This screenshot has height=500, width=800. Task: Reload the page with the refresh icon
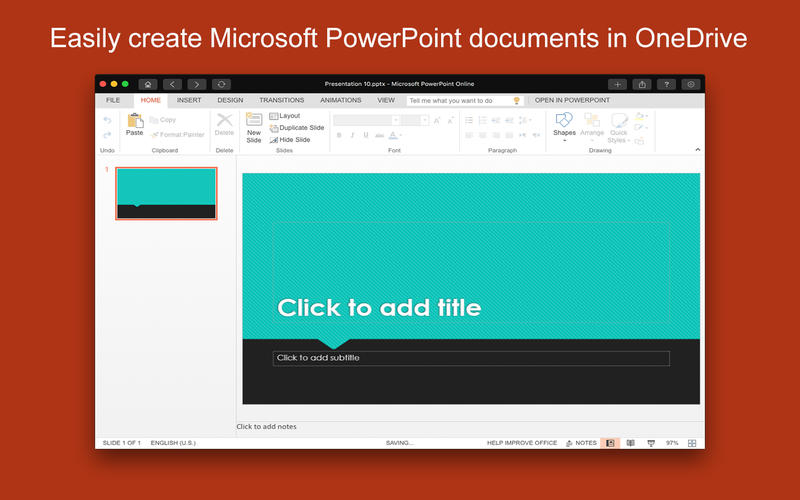tap(221, 84)
